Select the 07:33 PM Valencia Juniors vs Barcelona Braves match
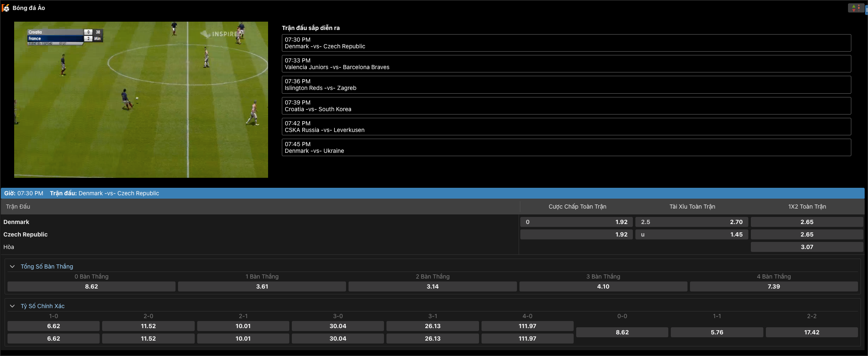The image size is (868, 356). 566,64
